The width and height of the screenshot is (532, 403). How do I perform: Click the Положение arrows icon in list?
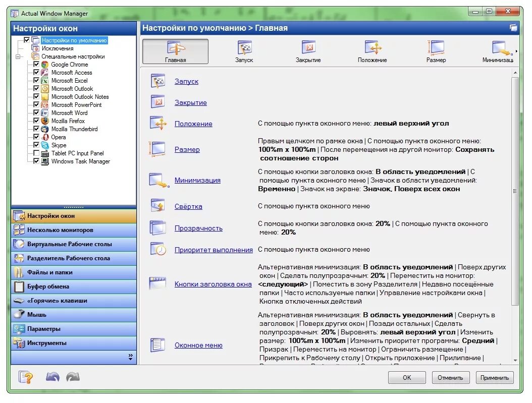click(158, 124)
